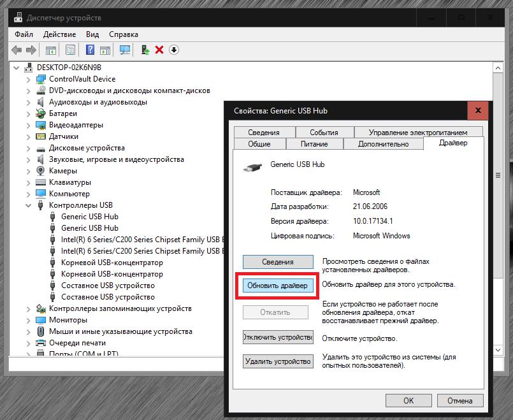Open the Вид menu

click(92, 34)
